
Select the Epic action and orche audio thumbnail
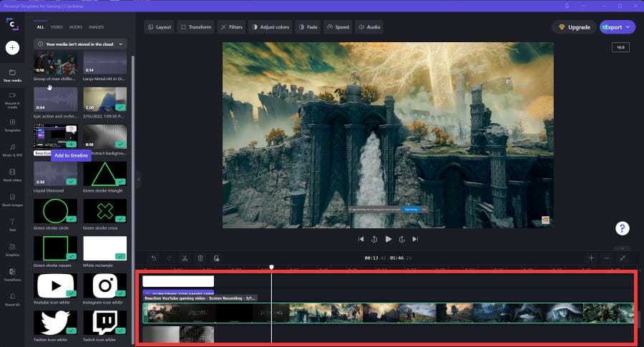(55, 100)
